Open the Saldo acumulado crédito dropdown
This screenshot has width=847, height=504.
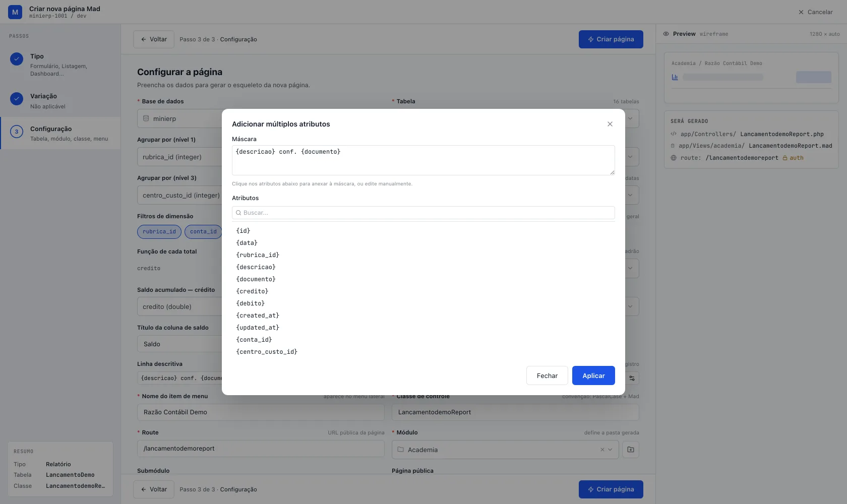click(179, 306)
